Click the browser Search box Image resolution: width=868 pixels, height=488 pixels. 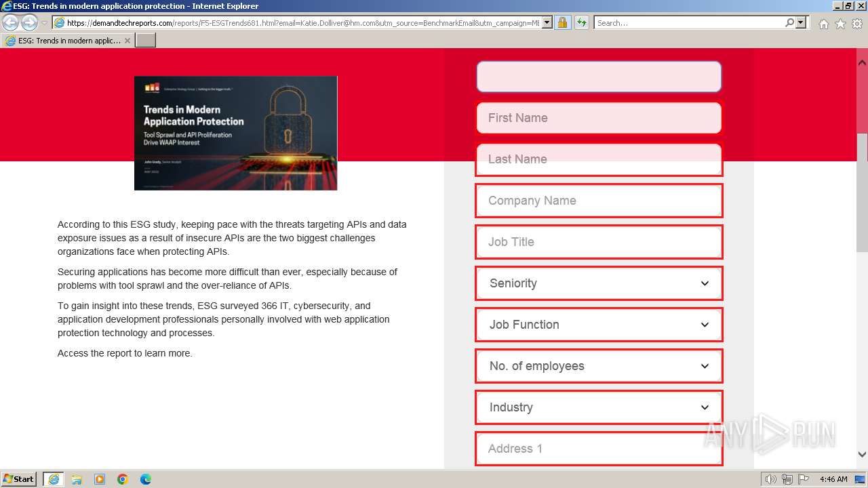click(689, 22)
